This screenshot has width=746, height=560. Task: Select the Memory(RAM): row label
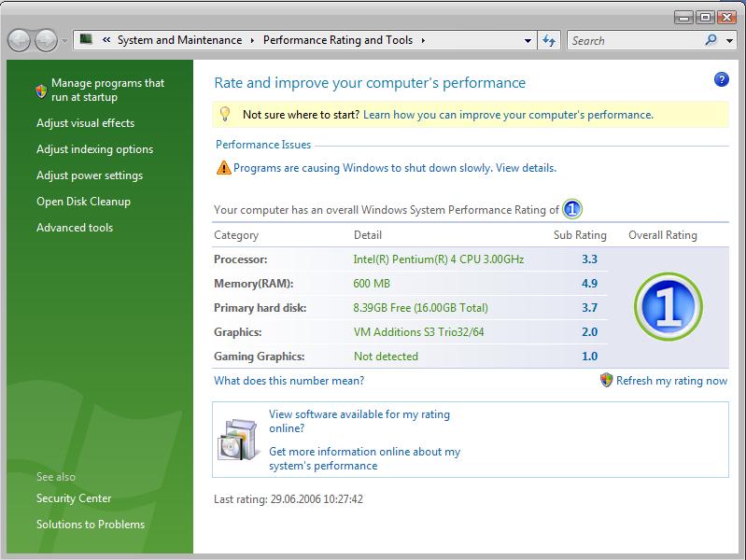coord(254,284)
